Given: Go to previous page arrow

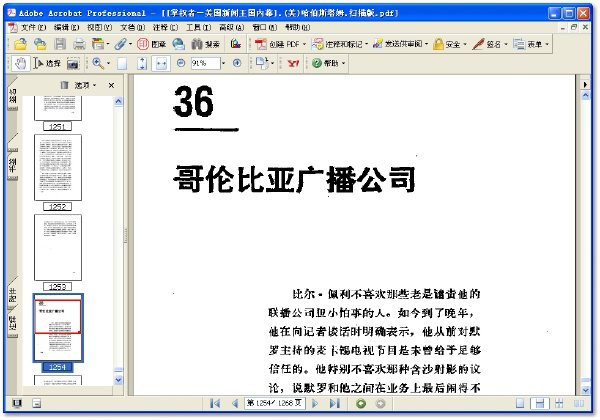Looking at the screenshot, I should click(235, 403).
